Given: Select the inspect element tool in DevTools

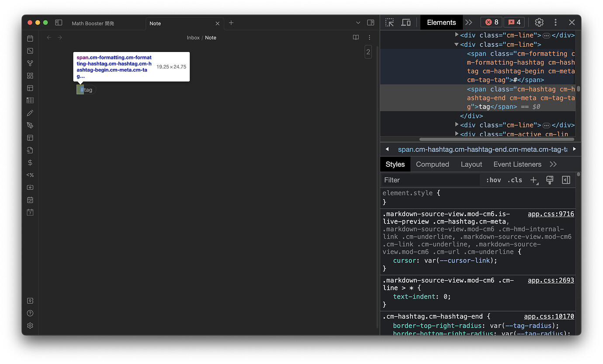Looking at the screenshot, I should click(389, 22).
